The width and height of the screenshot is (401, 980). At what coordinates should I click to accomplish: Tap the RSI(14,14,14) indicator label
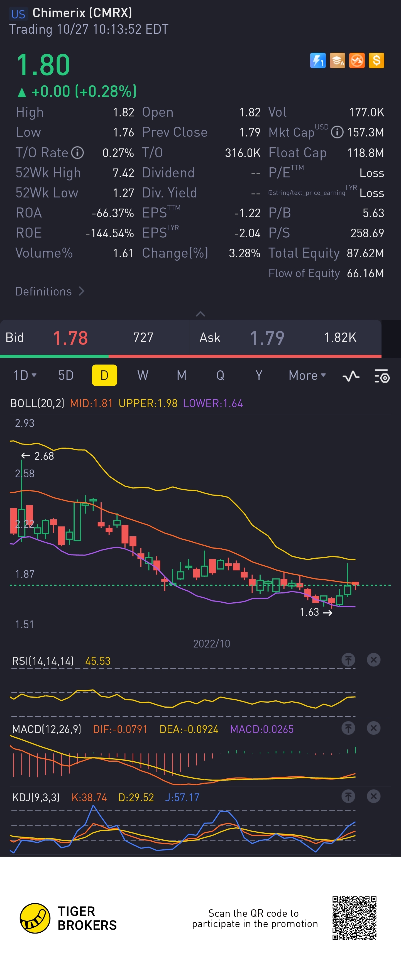(43, 661)
